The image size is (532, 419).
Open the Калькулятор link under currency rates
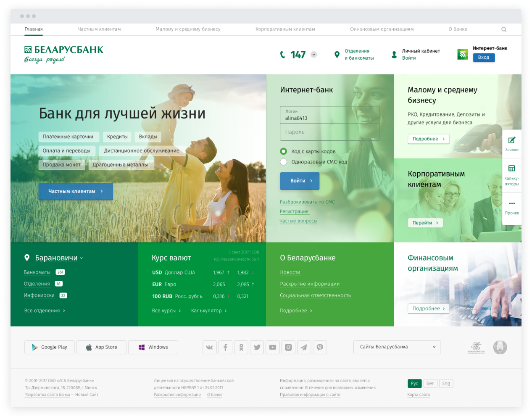pos(209,311)
